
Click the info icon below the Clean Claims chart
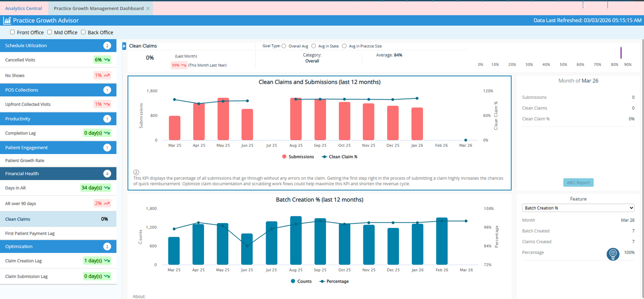[x=136, y=172]
